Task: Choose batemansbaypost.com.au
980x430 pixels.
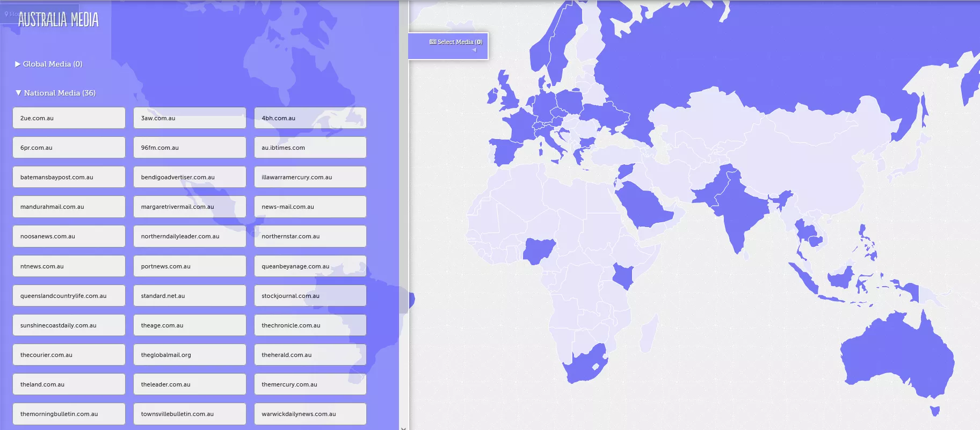Action: [x=69, y=177]
